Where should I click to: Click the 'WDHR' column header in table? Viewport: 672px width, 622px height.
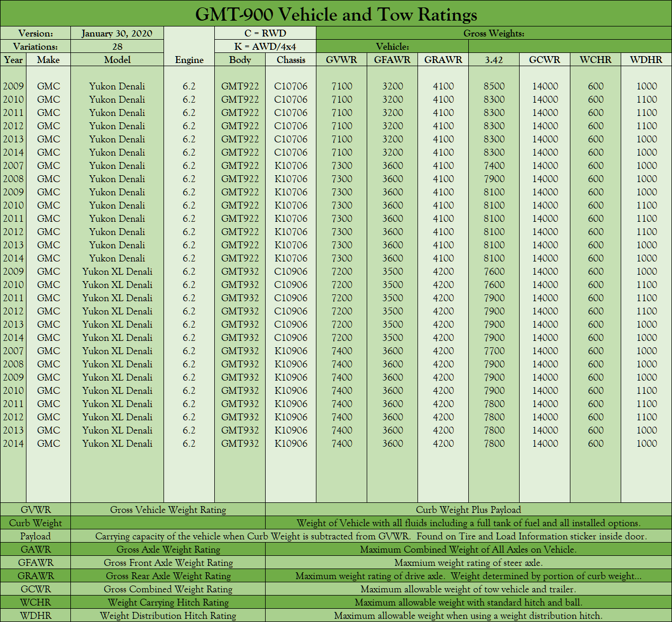(x=646, y=60)
